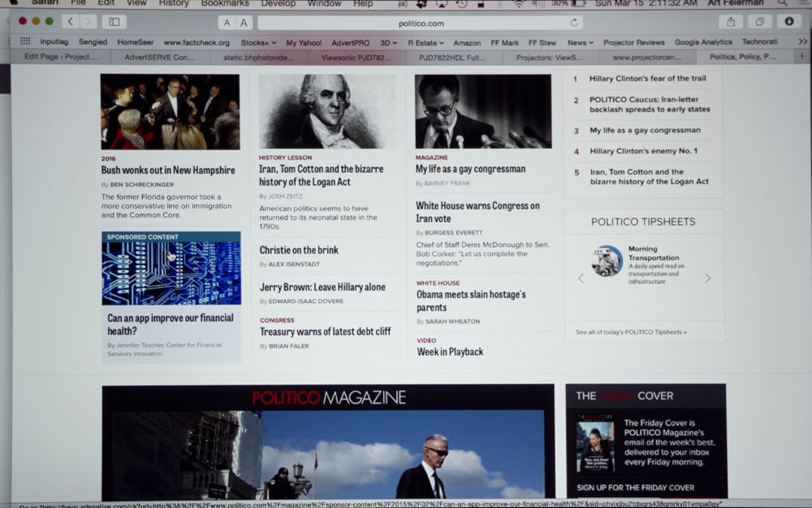Open Christie on the brink article
Screen dimensions: 812x508
pyautogui.click(x=299, y=250)
